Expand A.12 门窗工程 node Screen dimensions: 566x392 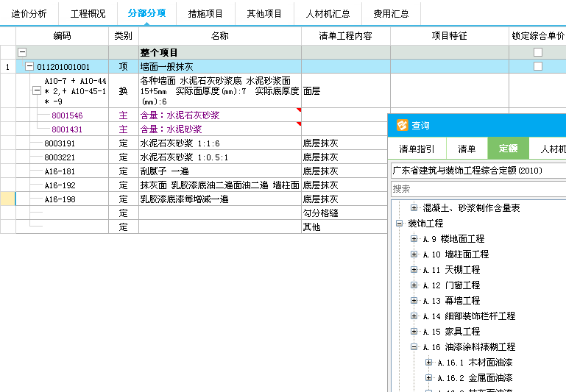tap(414, 285)
